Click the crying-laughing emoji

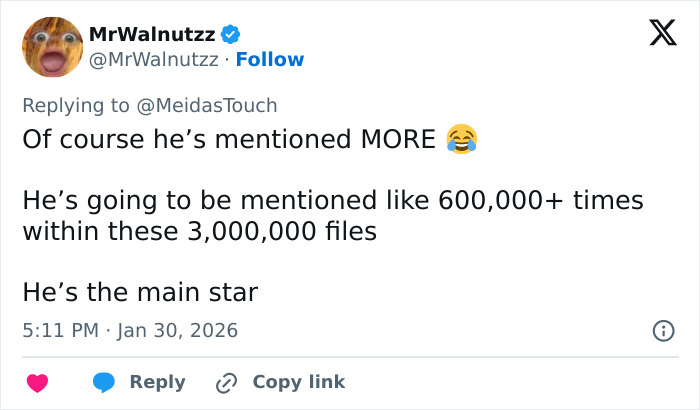[x=461, y=139]
